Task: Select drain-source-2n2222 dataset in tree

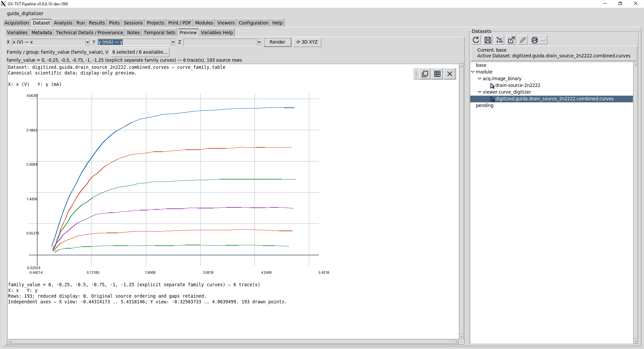Action: (518, 86)
